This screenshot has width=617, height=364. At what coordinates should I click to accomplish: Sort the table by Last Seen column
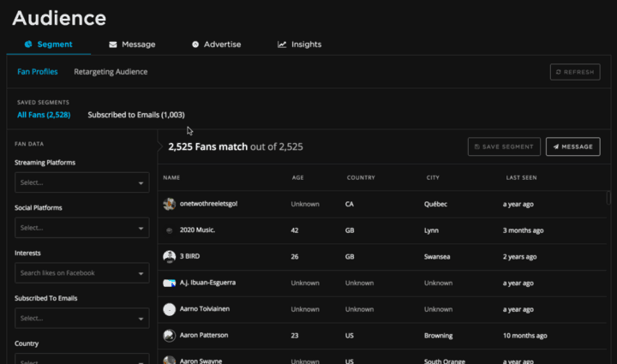[521, 178]
